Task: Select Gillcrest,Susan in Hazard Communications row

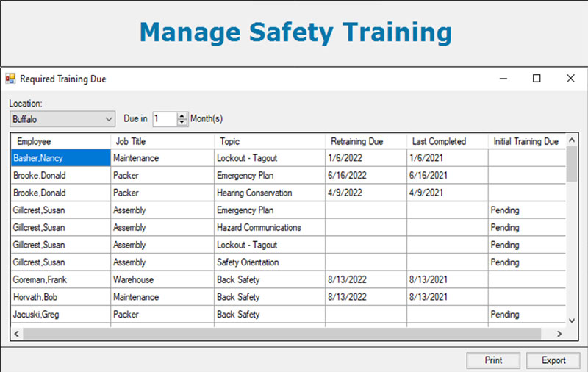Action: pyautogui.click(x=61, y=228)
